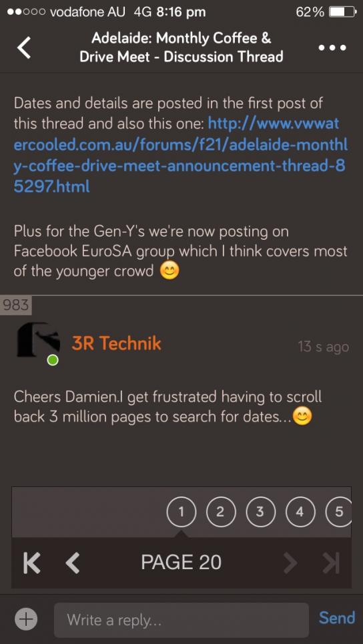Focus the Write a reply field

(x=181, y=620)
